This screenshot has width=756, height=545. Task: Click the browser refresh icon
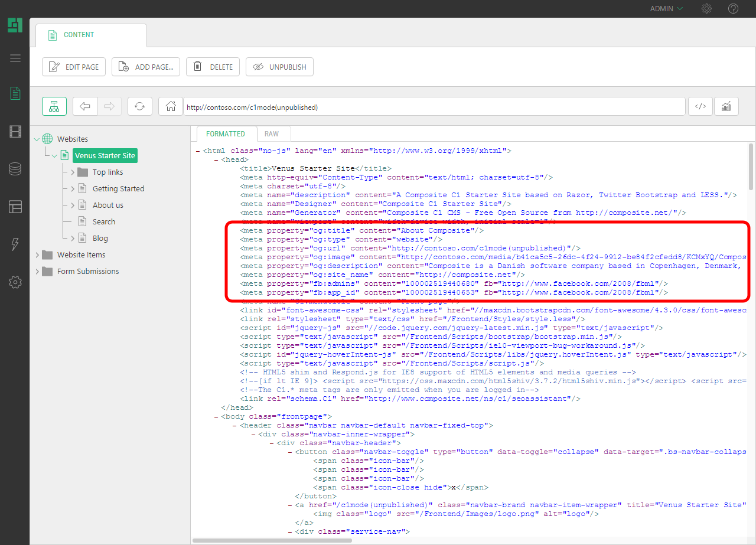coord(139,106)
